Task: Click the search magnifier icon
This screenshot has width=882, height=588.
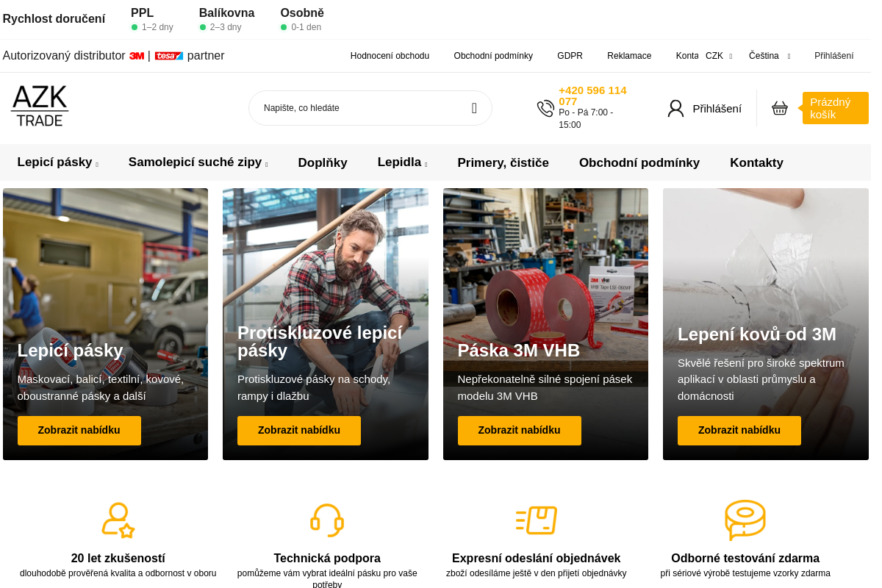Action: point(474,108)
